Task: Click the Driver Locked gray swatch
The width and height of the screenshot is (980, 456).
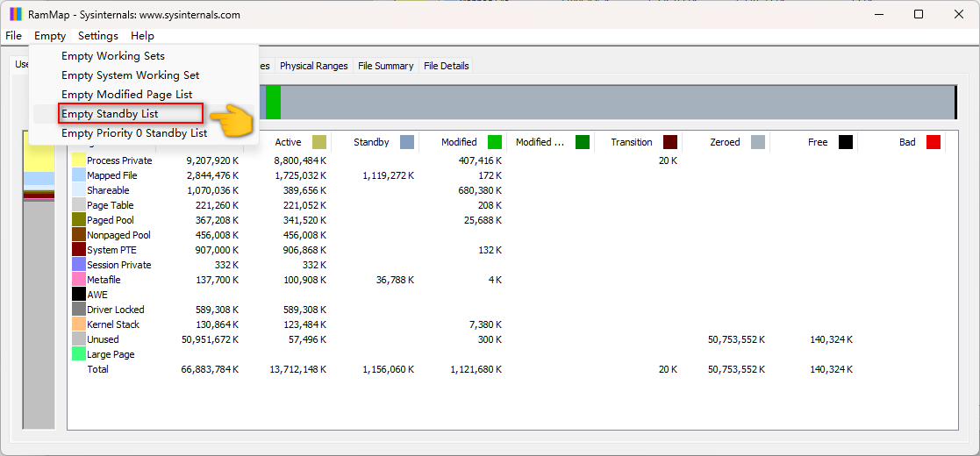Action: 79,310
